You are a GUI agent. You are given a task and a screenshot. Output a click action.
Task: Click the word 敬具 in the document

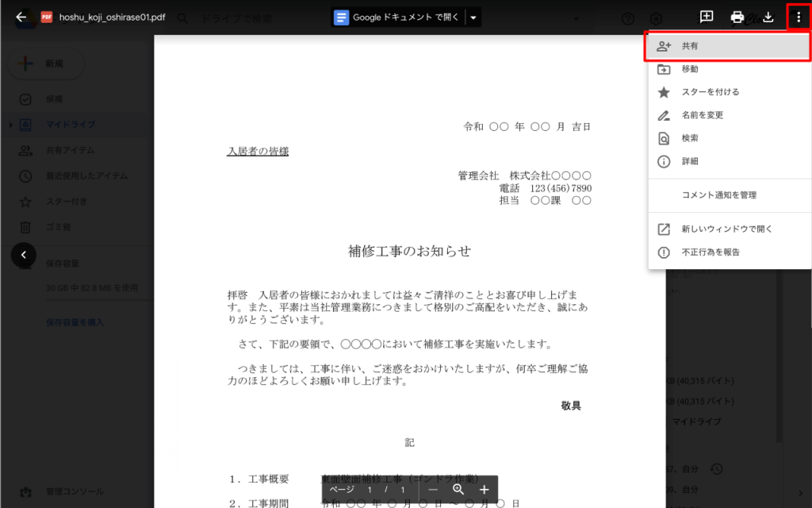pos(571,406)
